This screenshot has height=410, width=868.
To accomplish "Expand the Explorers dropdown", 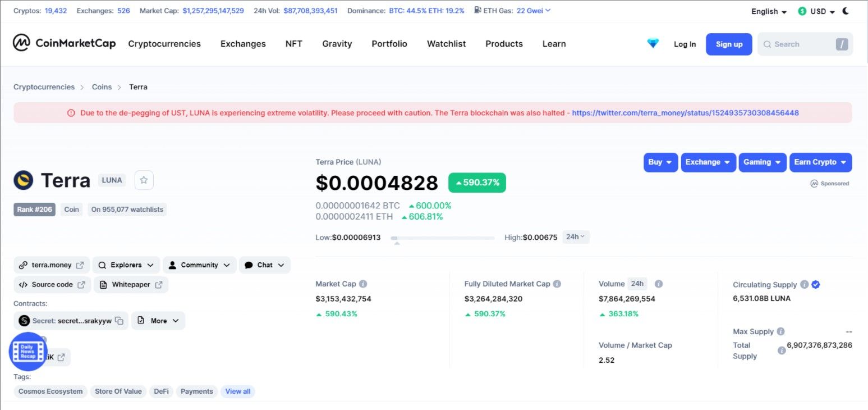I will [126, 265].
